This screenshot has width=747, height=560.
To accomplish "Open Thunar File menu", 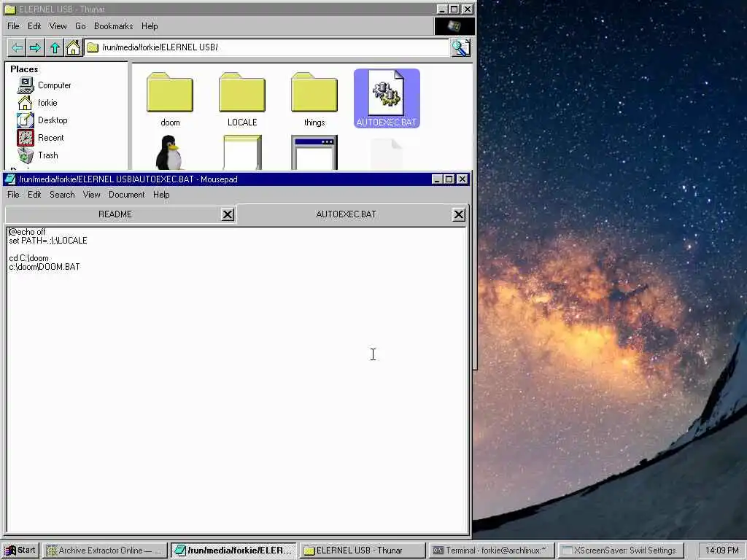I will [13, 26].
